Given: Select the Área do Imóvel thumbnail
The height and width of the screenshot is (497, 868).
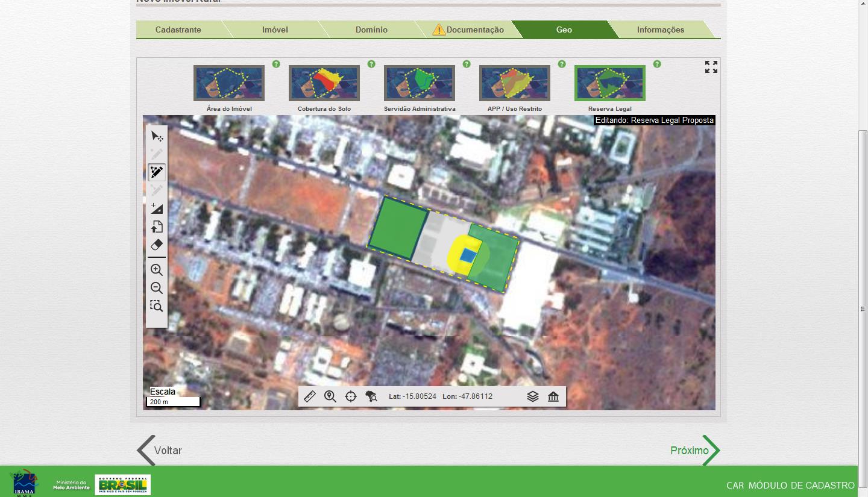Looking at the screenshot, I should [x=229, y=83].
